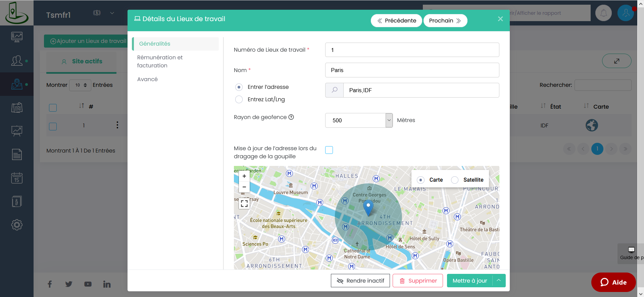Open the Guide panel on right edge
Screen dimensions: 644x297
click(631, 253)
